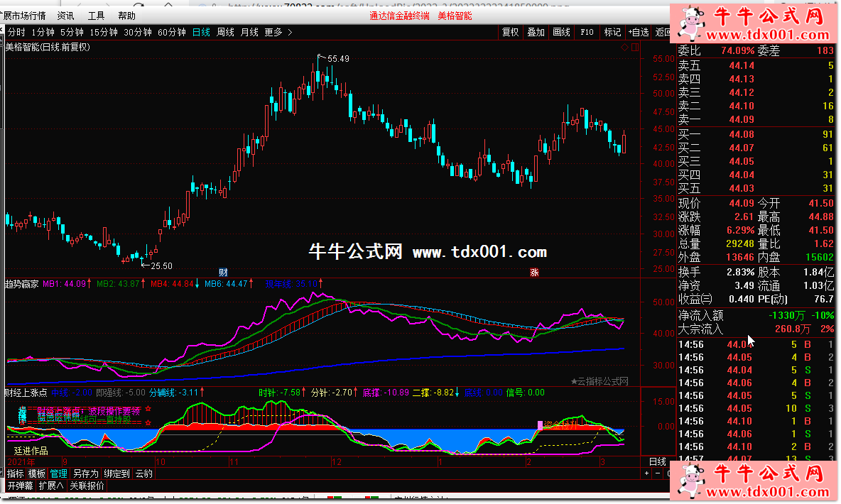Add stock via +自选 button
841x504 pixels.
click(637, 32)
